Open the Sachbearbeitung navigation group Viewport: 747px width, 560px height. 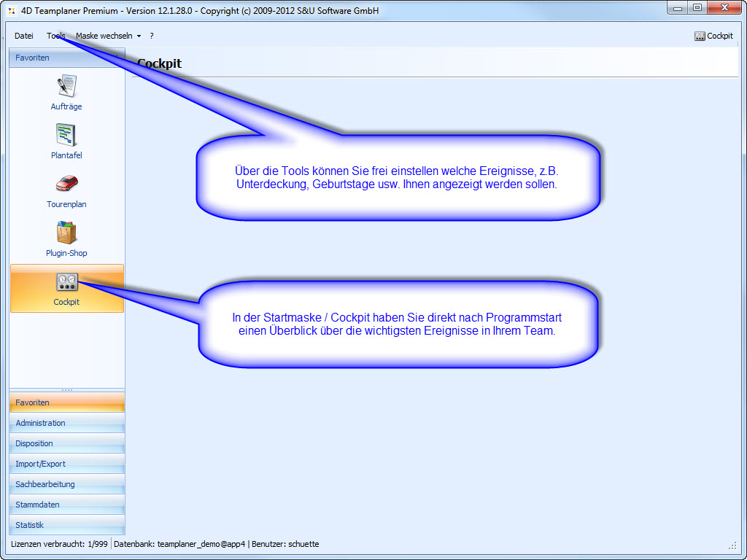coord(66,484)
